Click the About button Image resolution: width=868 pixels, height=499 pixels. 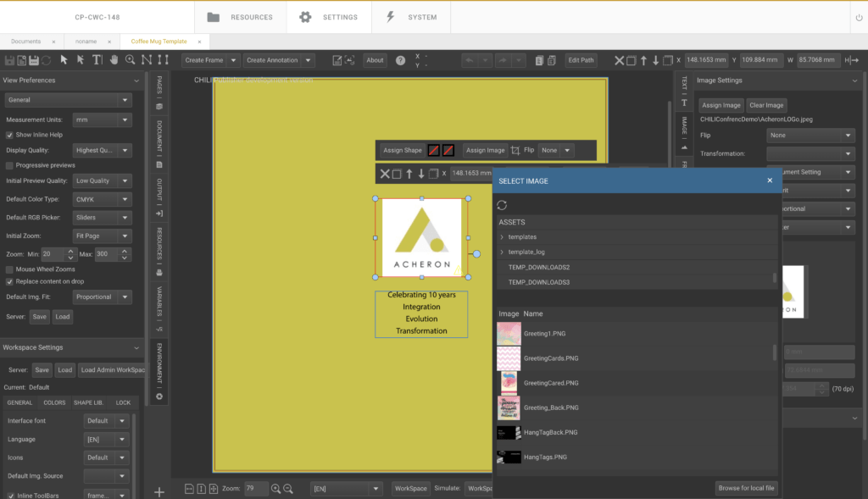tap(375, 60)
